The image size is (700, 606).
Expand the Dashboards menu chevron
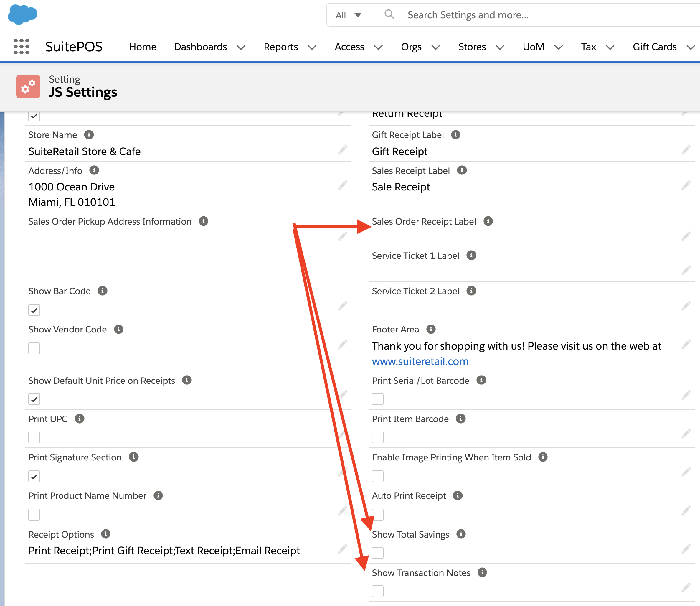coord(241,47)
